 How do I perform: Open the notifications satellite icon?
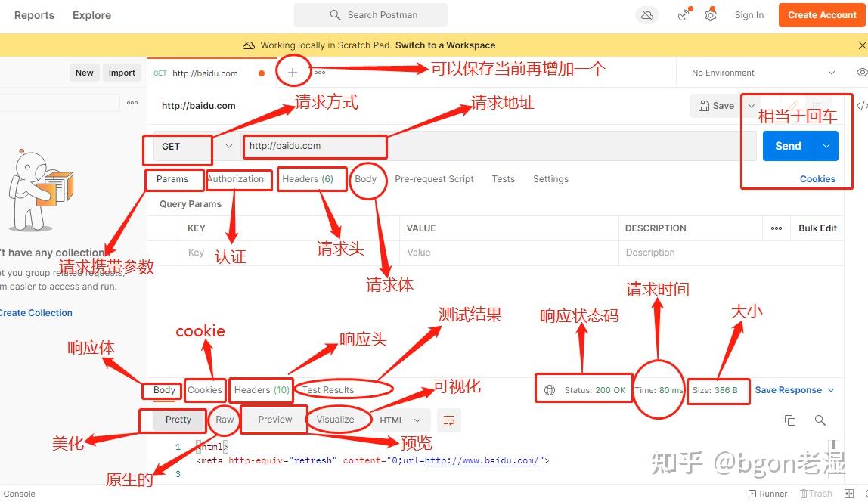pos(681,14)
